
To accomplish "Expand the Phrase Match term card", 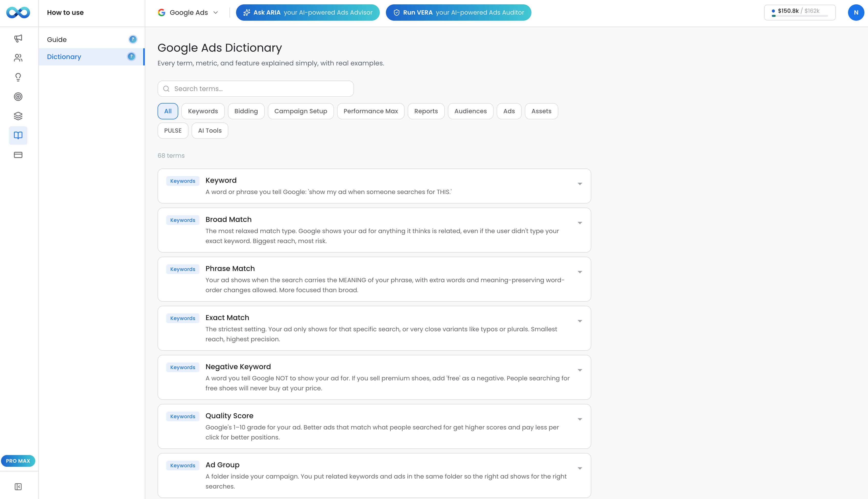I will click(580, 272).
